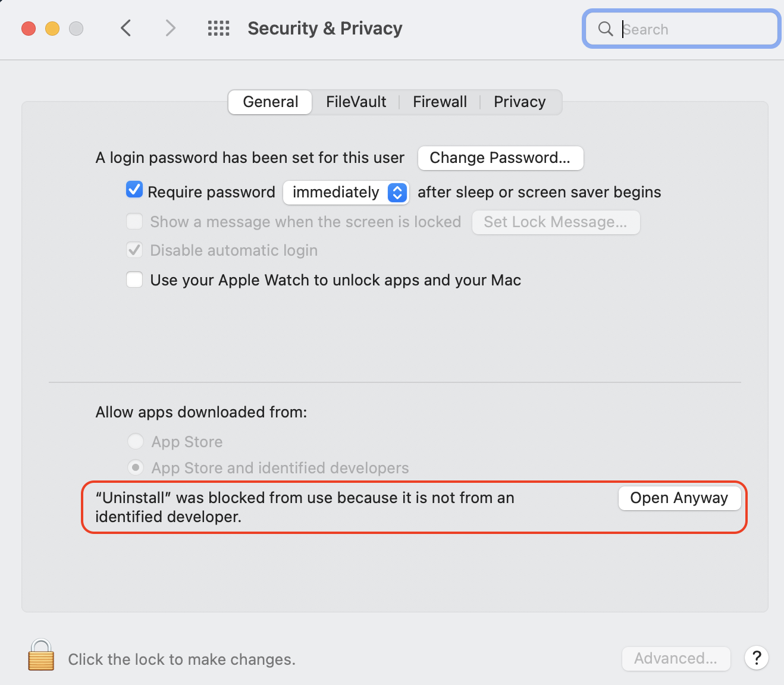Viewport: 784px width, 685px height.
Task: Open the Firewall tab
Action: click(440, 102)
